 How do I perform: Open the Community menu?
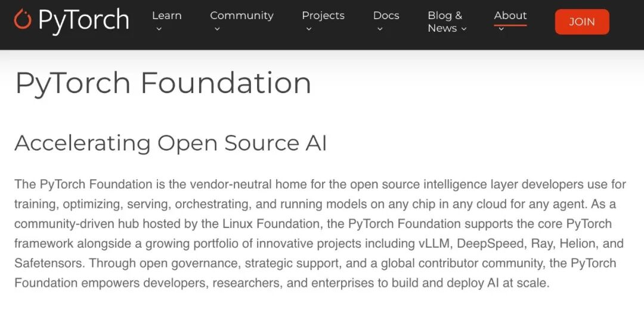[241, 16]
